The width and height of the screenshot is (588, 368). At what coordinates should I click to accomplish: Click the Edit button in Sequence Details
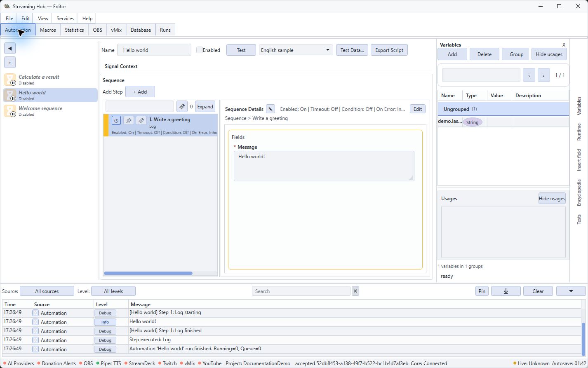point(418,109)
